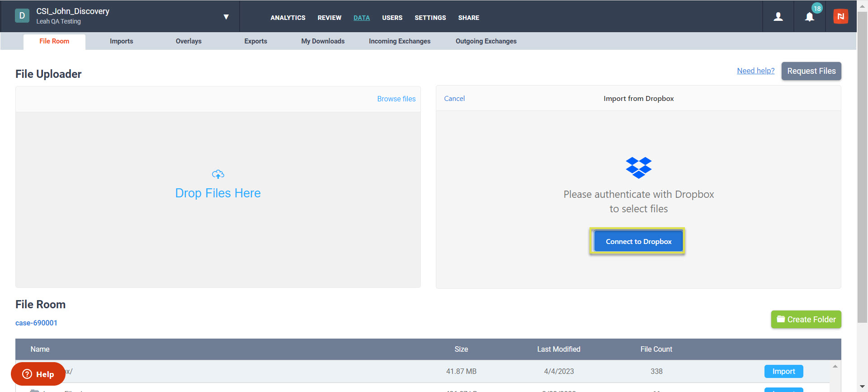This screenshot has width=868, height=392.
Task: Sort by File Count column header
Action: [x=656, y=349]
